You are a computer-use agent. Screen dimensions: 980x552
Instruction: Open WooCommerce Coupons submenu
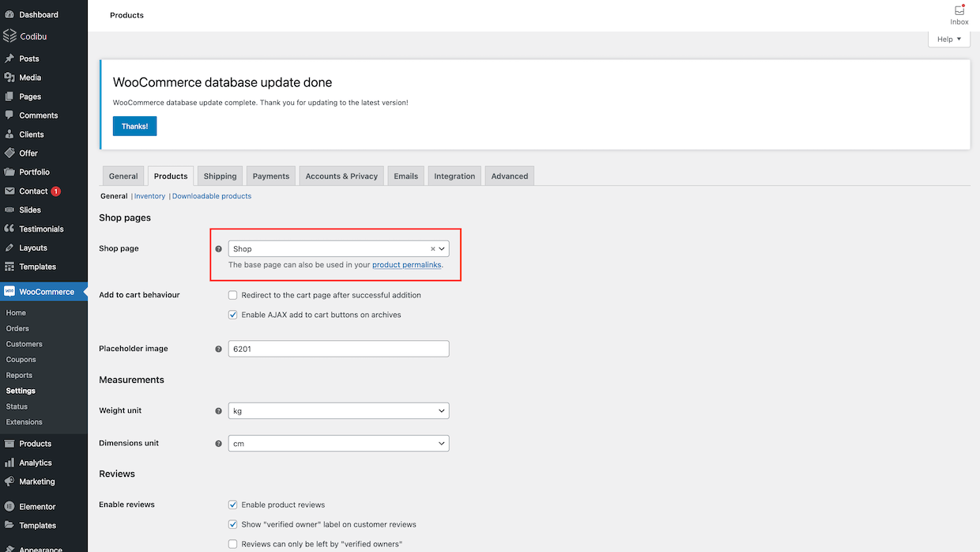tap(21, 360)
